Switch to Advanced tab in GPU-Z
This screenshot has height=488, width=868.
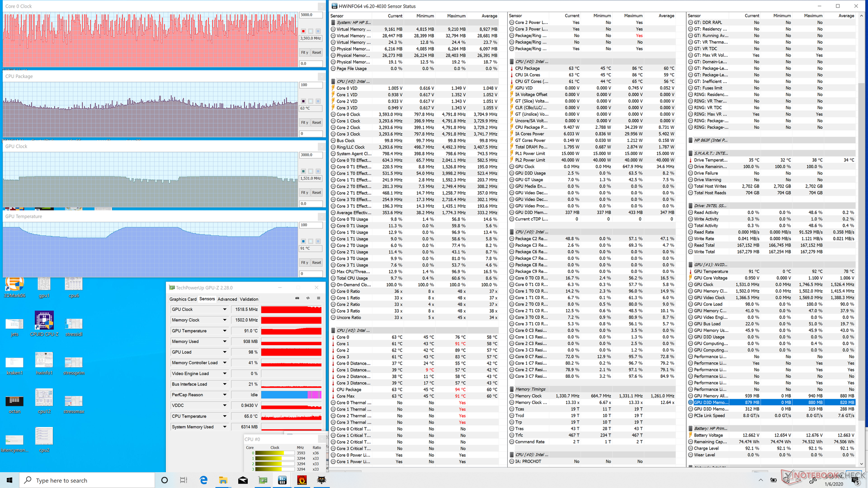pyautogui.click(x=227, y=299)
